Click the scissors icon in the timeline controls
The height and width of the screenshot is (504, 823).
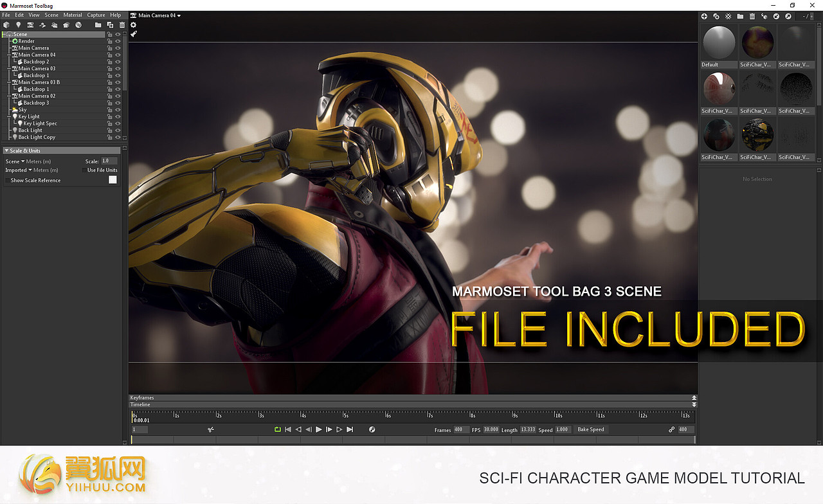tap(211, 429)
